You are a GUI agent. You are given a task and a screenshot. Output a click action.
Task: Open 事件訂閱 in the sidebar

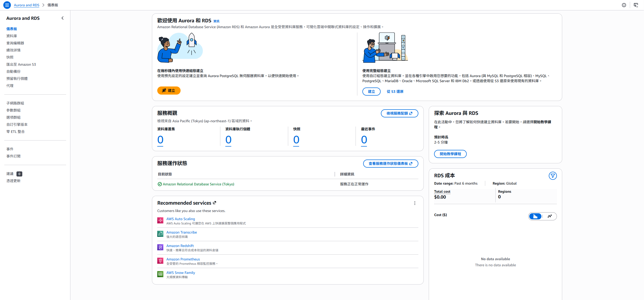[13, 156]
